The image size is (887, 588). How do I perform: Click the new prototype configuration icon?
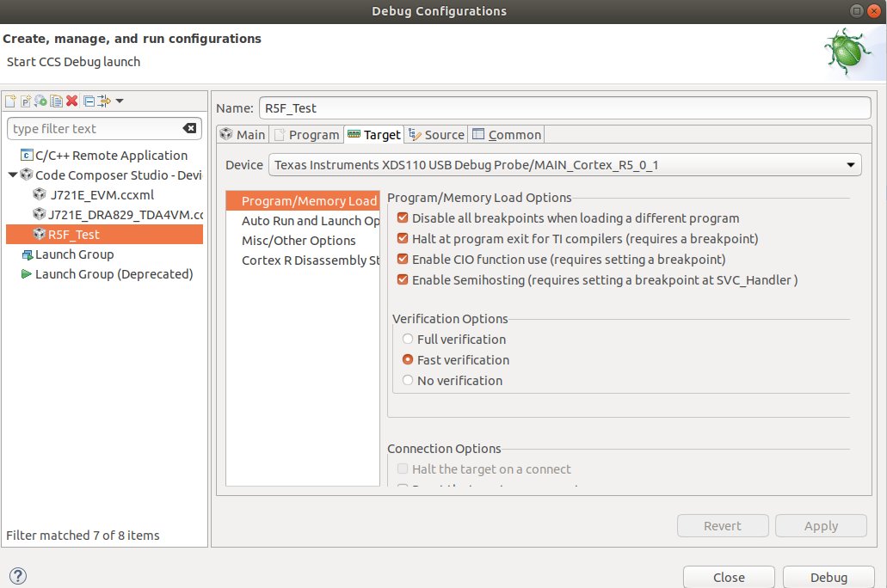(x=26, y=101)
